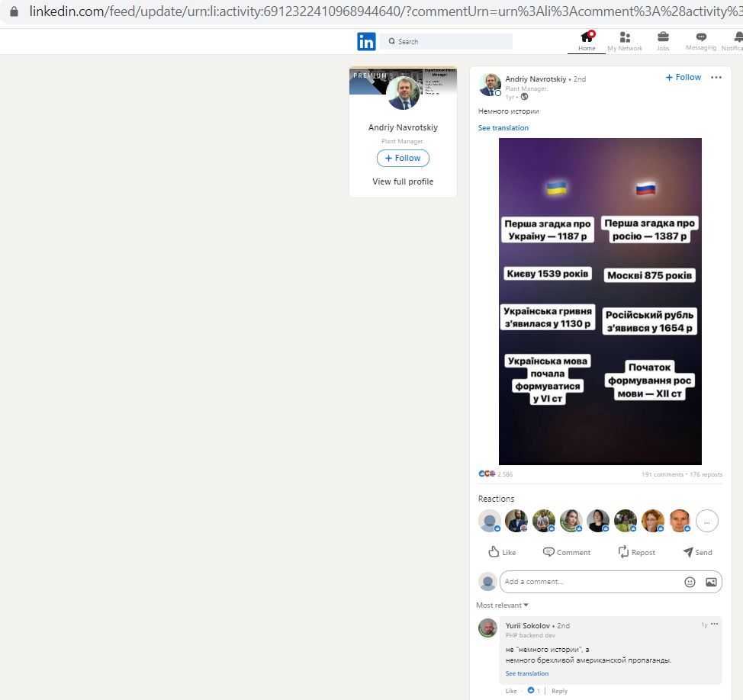Screen dimensions: 743x700
Task: Open the Home tab in navigation bar
Action: pyautogui.click(x=587, y=41)
